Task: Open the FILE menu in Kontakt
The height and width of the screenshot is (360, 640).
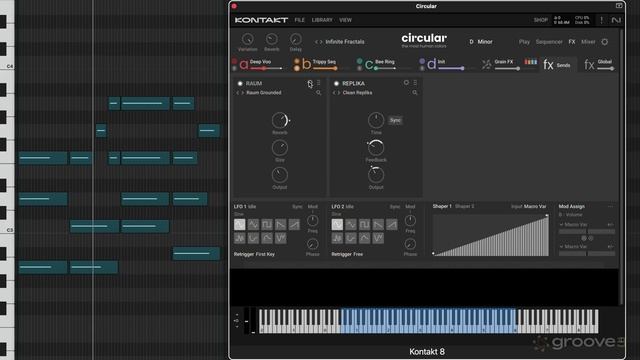Action: click(300, 20)
